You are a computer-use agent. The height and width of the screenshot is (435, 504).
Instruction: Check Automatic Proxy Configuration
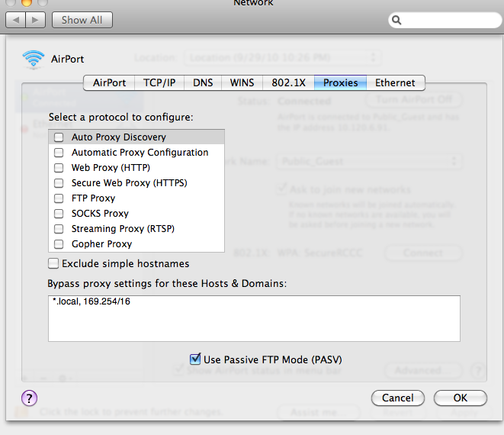59,153
